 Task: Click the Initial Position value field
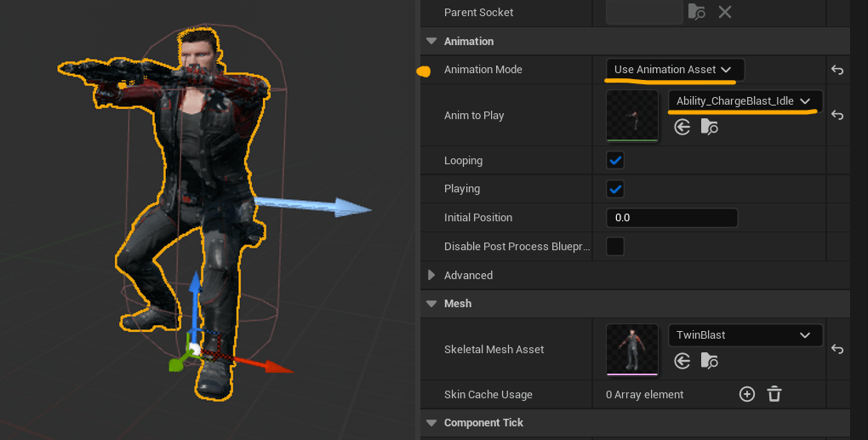tap(672, 218)
